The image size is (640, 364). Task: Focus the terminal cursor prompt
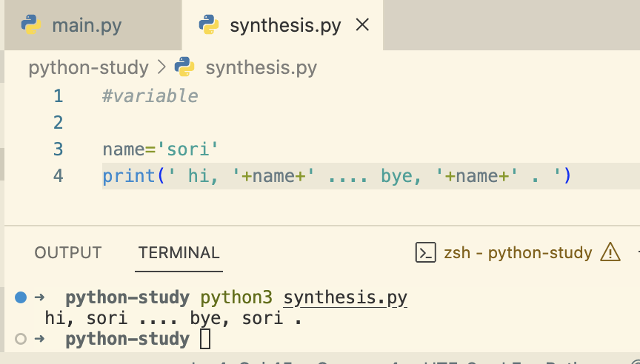click(205, 339)
